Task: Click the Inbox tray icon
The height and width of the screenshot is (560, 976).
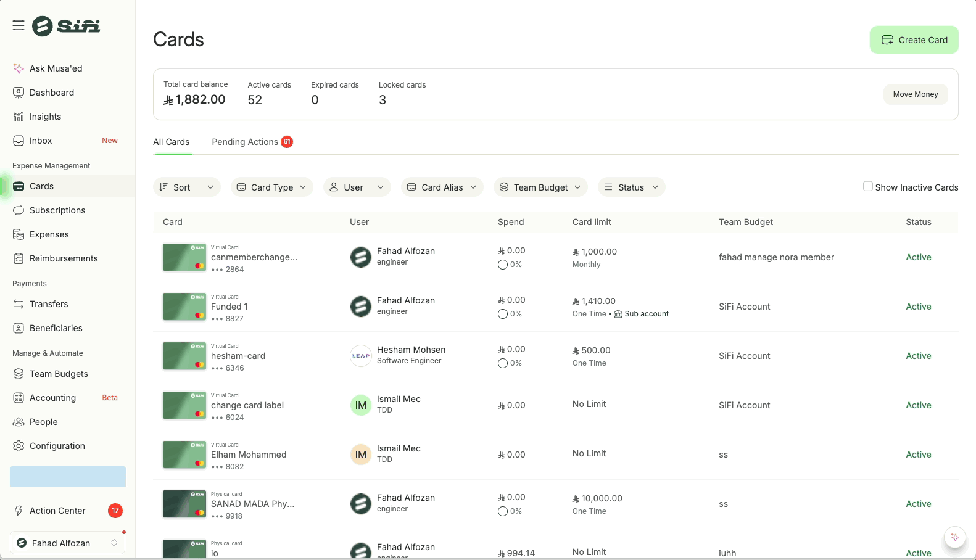Action: click(19, 141)
